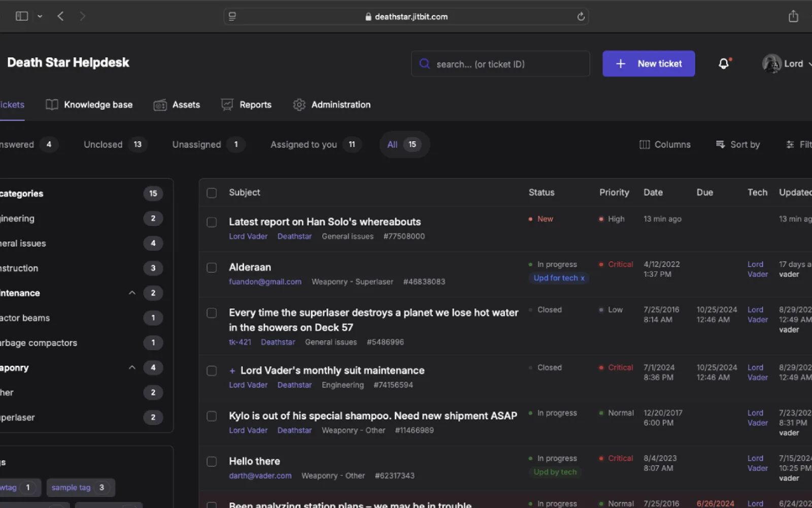The width and height of the screenshot is (812, 508).
Task: Go back in Safari
Action: pos(60,16)
